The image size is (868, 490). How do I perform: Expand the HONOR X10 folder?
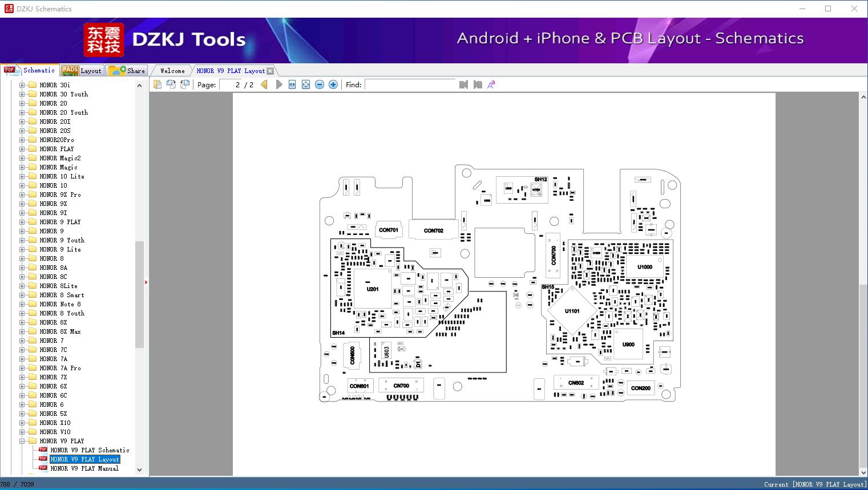pos(22,423)
